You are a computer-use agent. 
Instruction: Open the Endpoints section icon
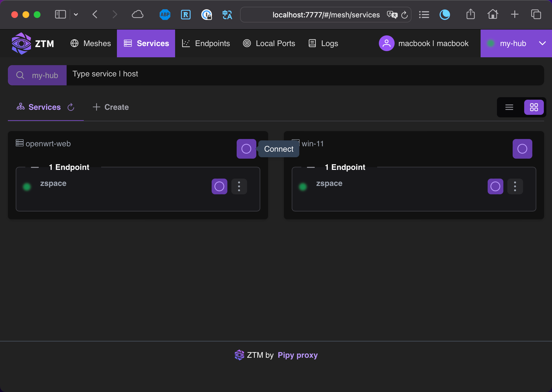(185, 43)
